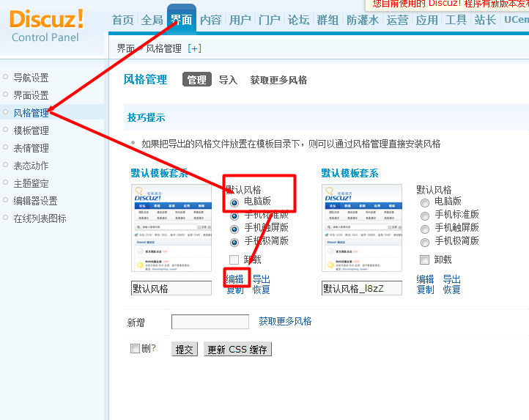
Task: Open the 群组 top menu
Action: click(x=328, y=20)
